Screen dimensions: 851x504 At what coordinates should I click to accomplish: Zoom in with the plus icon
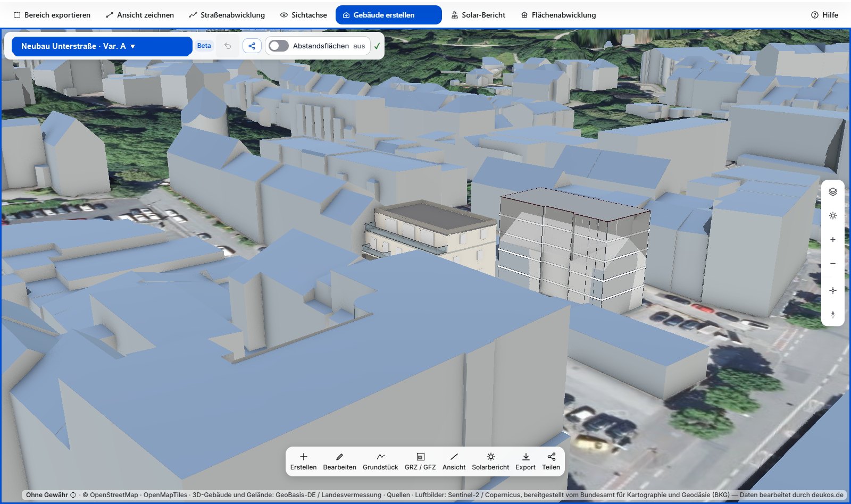click(x=833, y=240)
